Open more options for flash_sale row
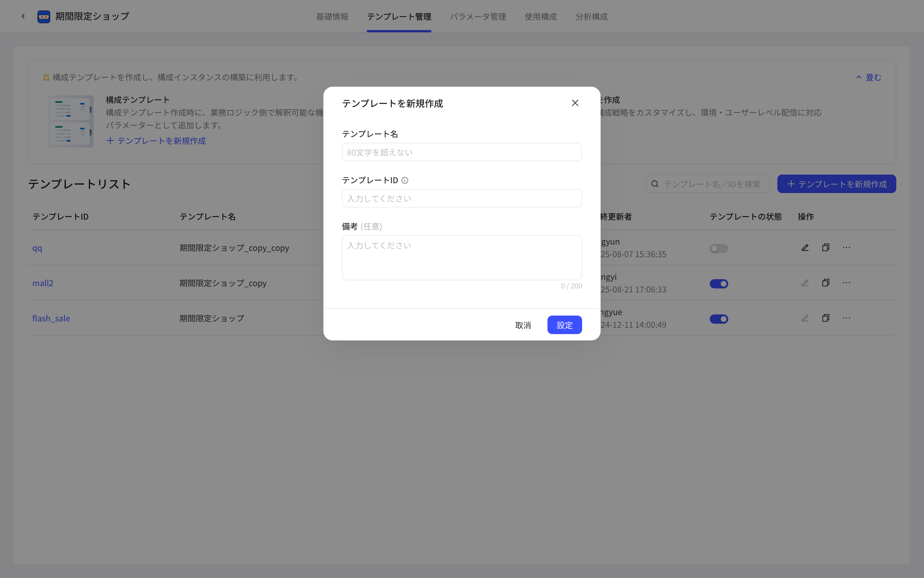 847,318
